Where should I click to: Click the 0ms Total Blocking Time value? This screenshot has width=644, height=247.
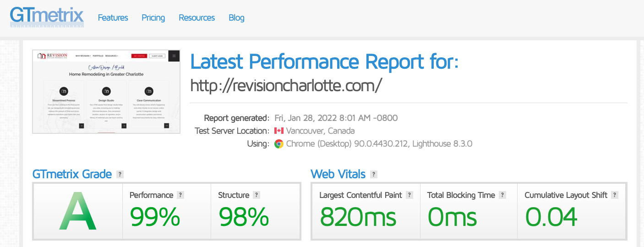click(x=453, y=217)
